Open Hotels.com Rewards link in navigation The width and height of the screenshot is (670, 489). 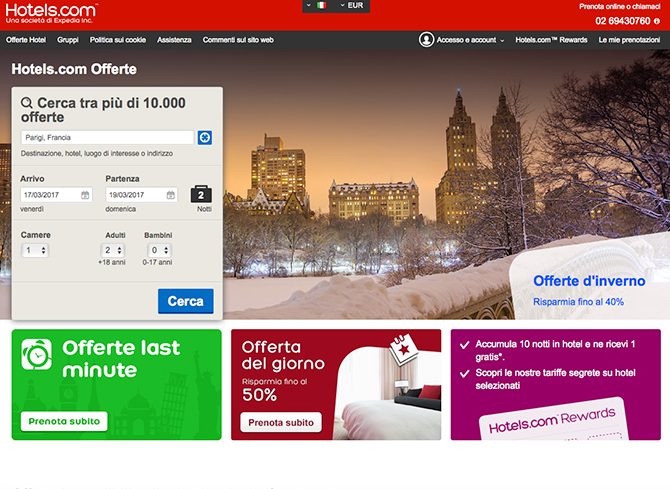tap(551, 40)
